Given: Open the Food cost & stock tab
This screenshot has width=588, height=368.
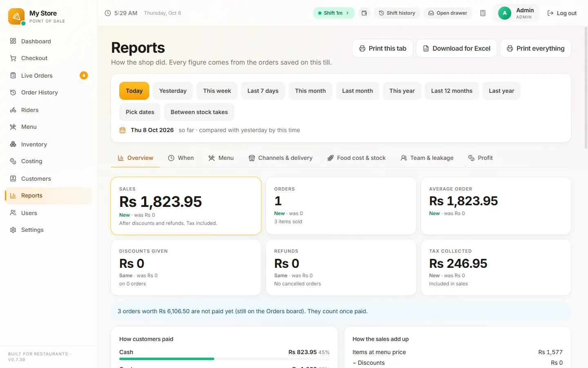Looking at the screenshot, I should coord(356,158).
